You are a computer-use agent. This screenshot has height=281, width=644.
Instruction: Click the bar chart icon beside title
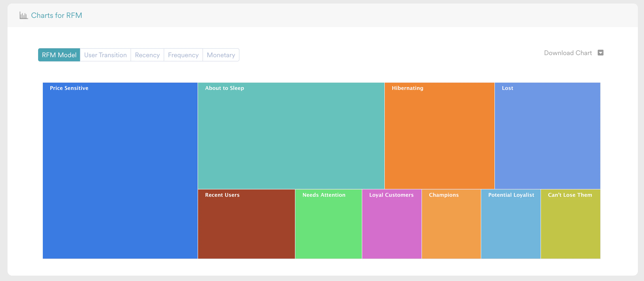[x=24, y=16]
